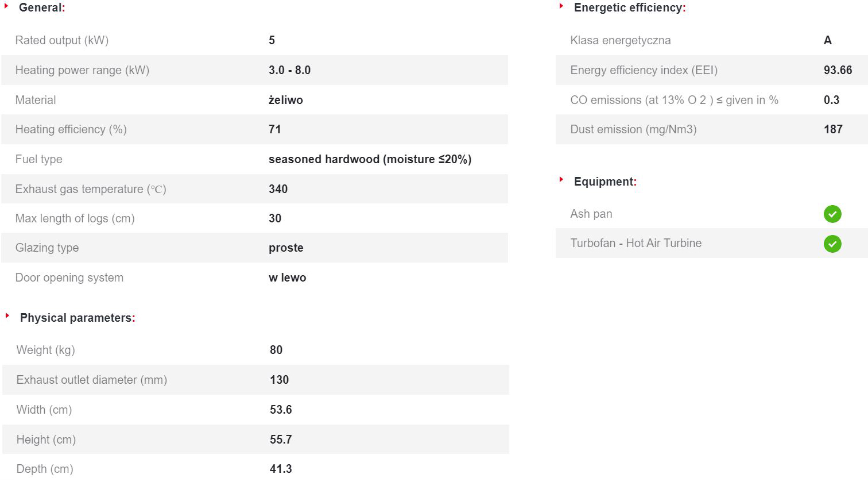The width and height of the screenshot is (868, 497).
Task: Click the red arrow next to Equipment heading
Action: [561, 179]
